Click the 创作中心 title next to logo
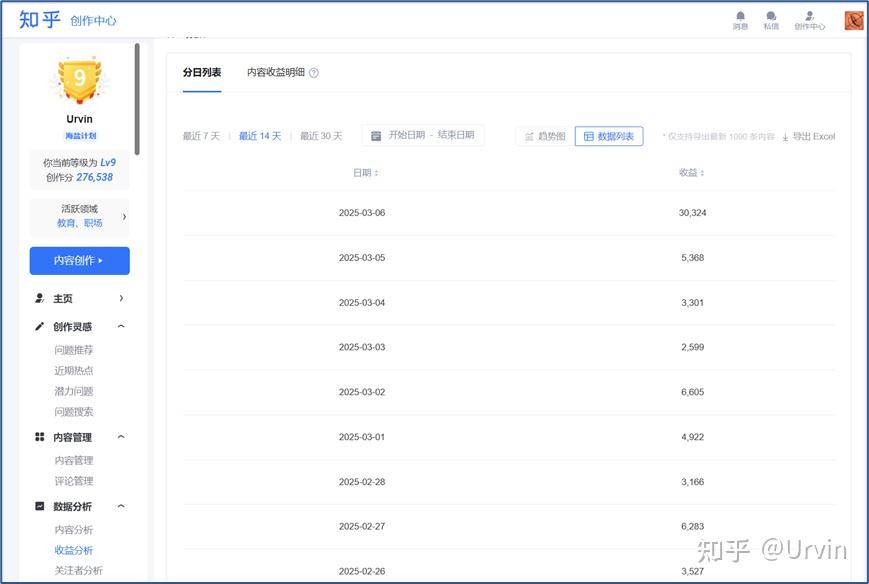The width and height of the screenshot is (869, 584). click(x=93, y=21)
